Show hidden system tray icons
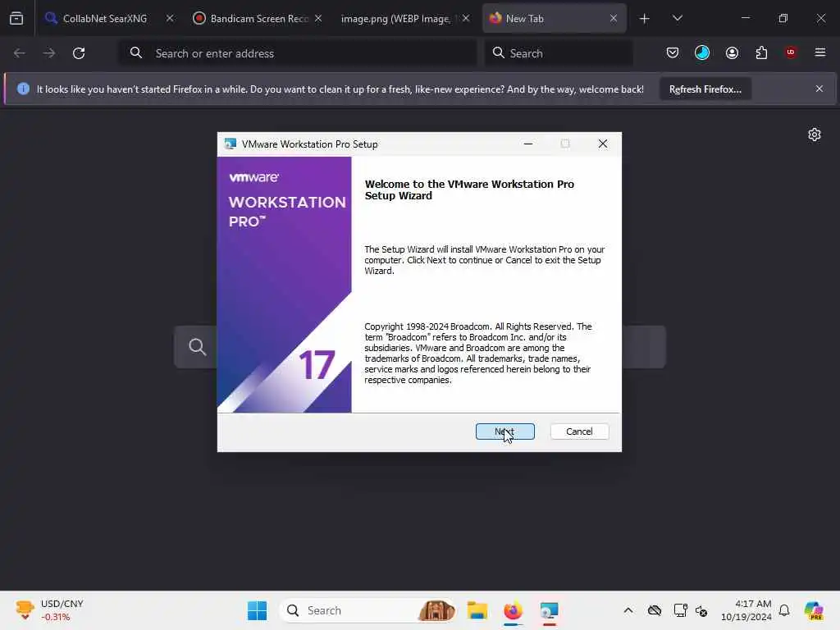This screenshot has width=840, height=630. click(x=628, y=610)
